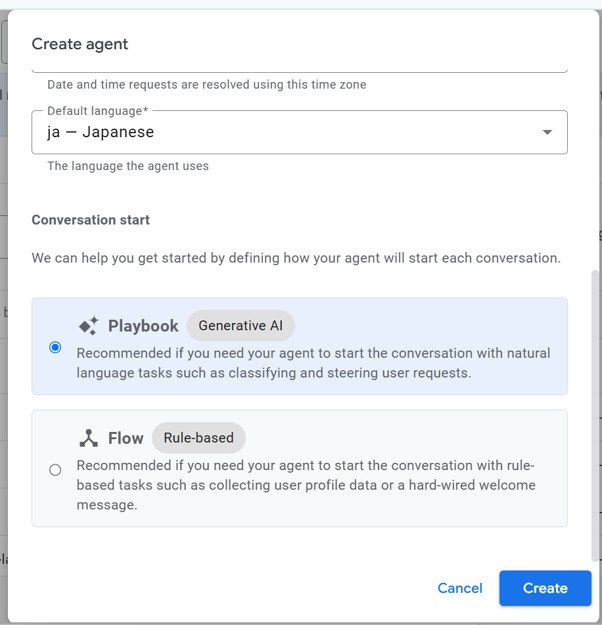Click the 'Conversation start' heading
Image resolution: width=602 pixels, height=625 pixels.
click(91, 220)
